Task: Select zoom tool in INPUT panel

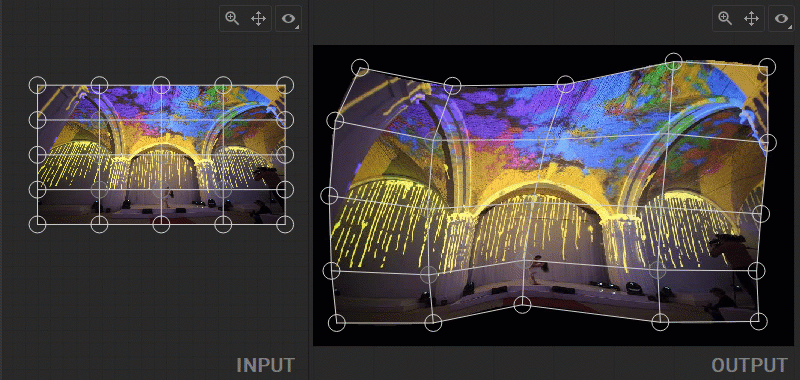Action: 232,19
